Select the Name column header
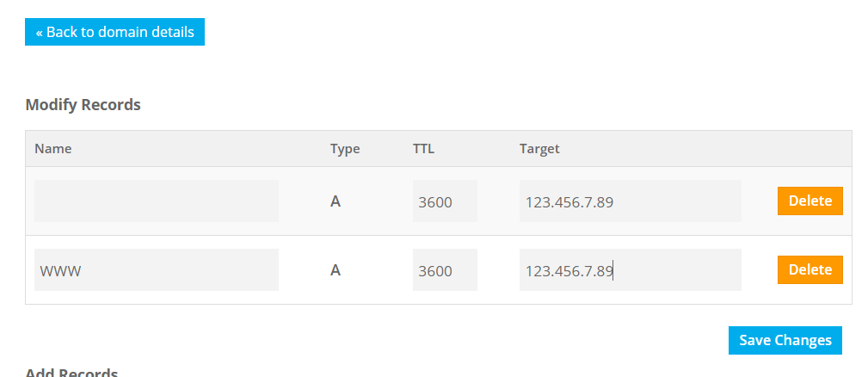The height and width of the screenshot is (377, 868). coord(52,149)
